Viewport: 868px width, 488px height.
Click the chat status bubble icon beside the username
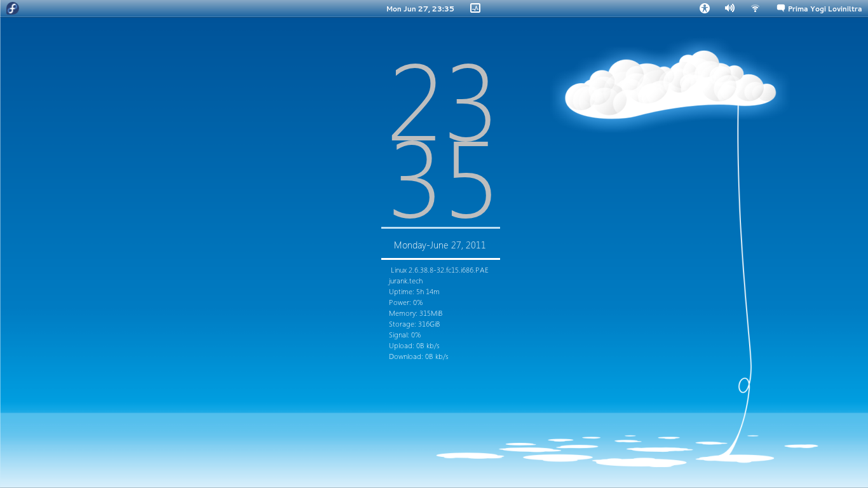[781, 8]
